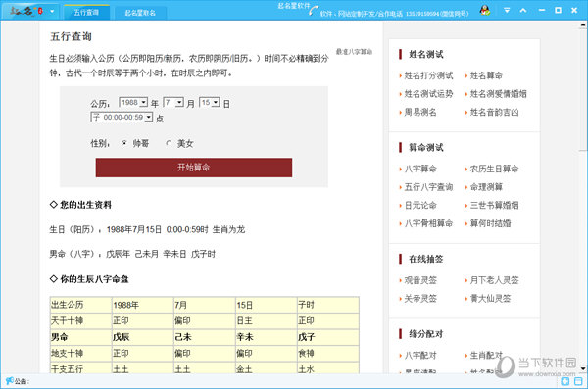Image resolution: width=588 pixels, height=389 pixels.
Task: Open 生肖配对 link
Action: (x=486, y=356)
